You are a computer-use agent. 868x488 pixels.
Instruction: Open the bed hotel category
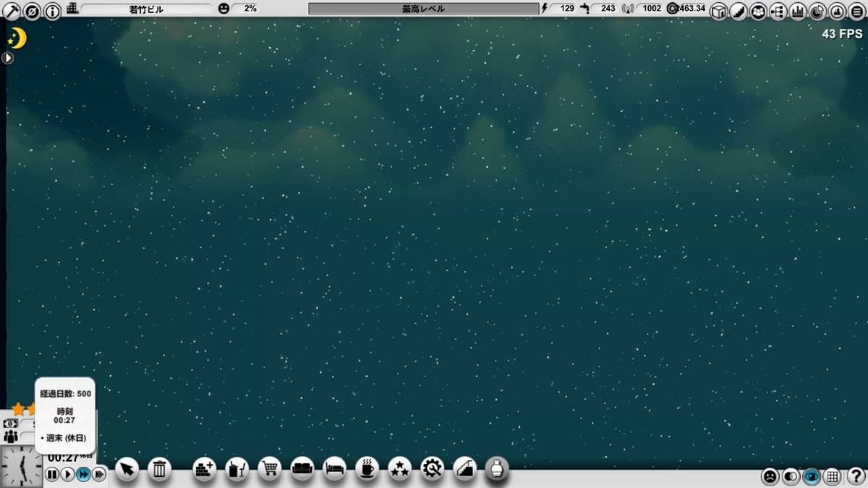pos(334,469)
